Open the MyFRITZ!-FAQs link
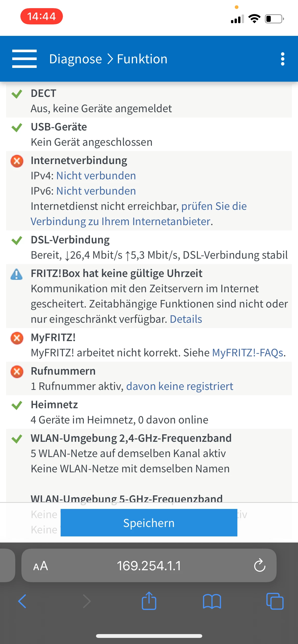The height and width of the screenshot is (644, 298). tap(248, 353)
